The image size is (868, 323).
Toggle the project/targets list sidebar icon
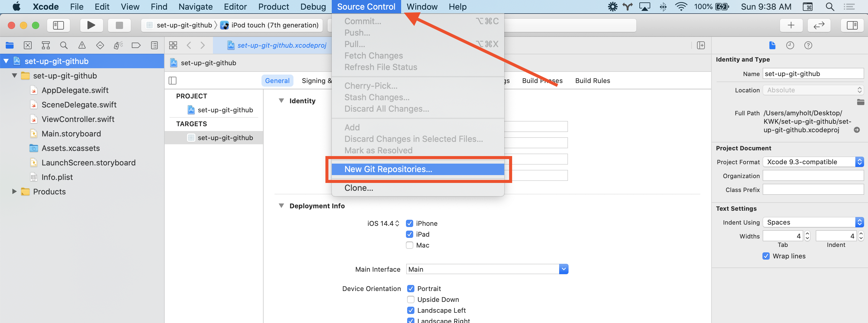point(173,81)
